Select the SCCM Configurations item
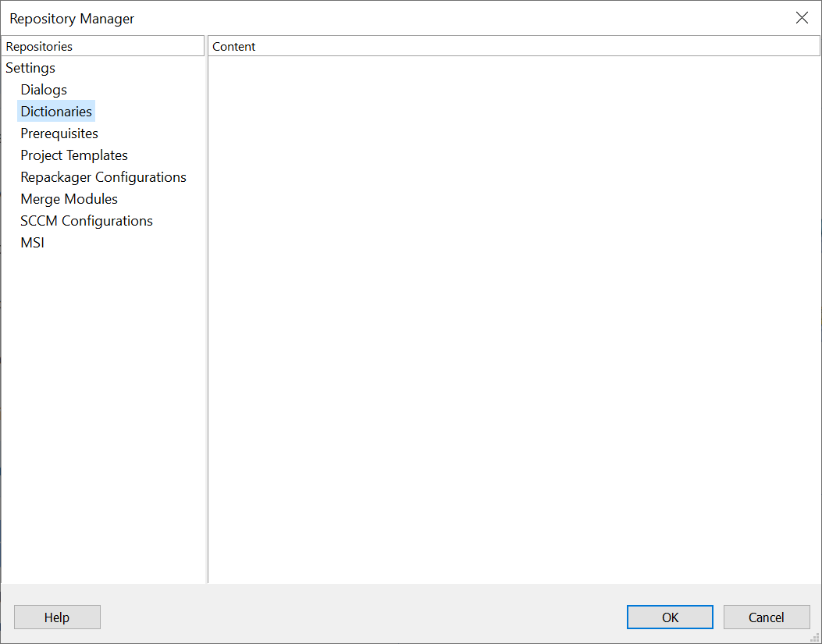This screenshot has height=644, width=822. (87, 221)
